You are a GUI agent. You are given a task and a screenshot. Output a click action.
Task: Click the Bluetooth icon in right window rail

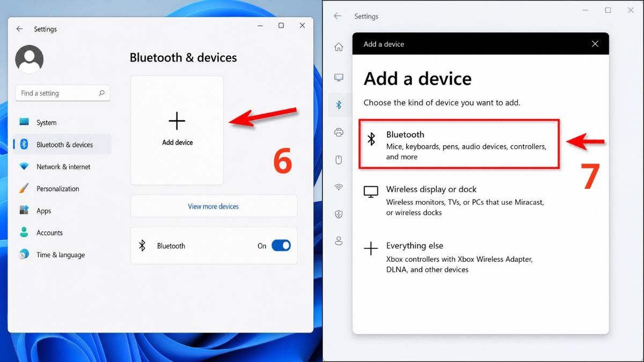[x=339, y=105]
